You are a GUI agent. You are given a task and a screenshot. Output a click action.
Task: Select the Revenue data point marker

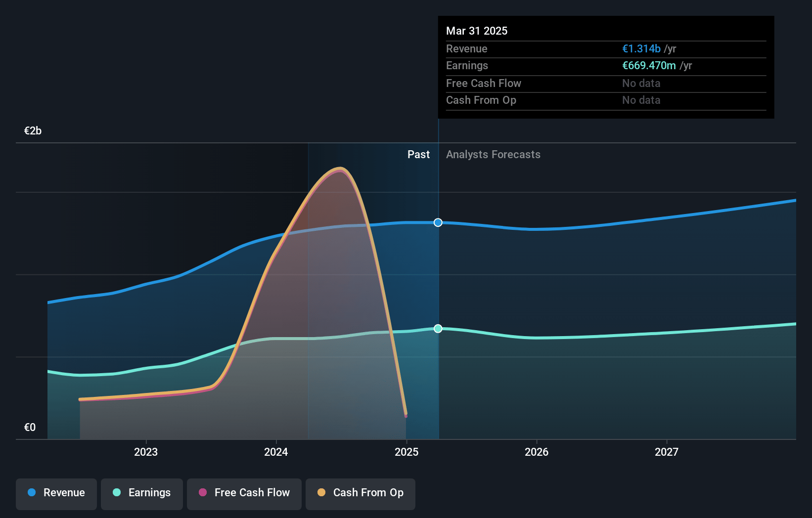(x=438, y=222)
